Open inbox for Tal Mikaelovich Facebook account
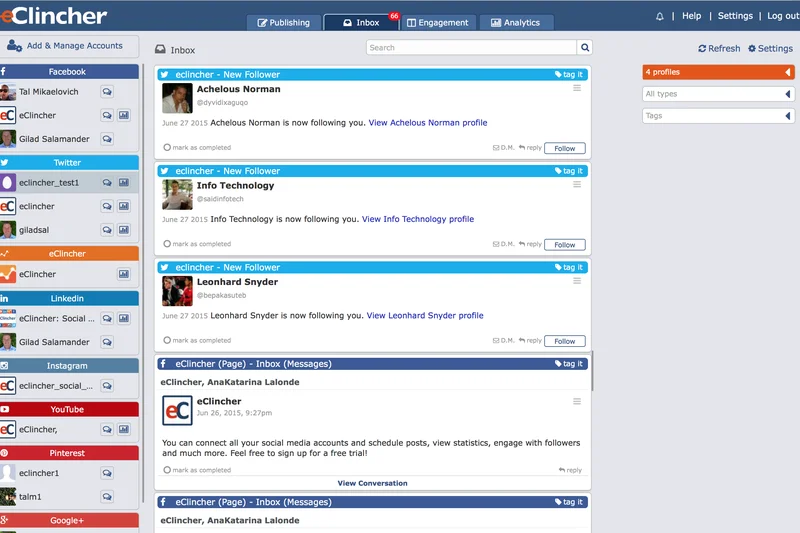Screen dimensions: 800x533 coord(107,92)
